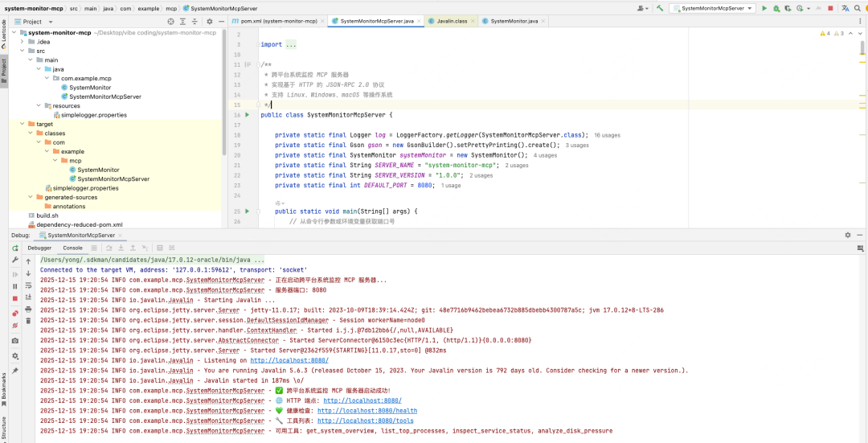
Task: Click the Debug bug icon in toolbar
Action: click(776, 8)
